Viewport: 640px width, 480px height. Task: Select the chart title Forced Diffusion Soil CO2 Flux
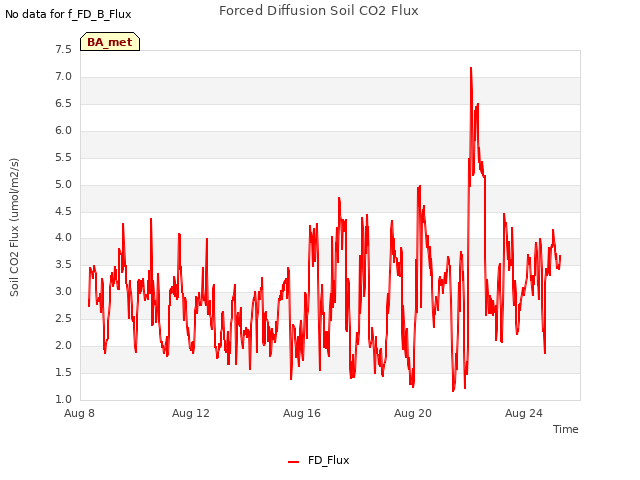coord(319,11)
